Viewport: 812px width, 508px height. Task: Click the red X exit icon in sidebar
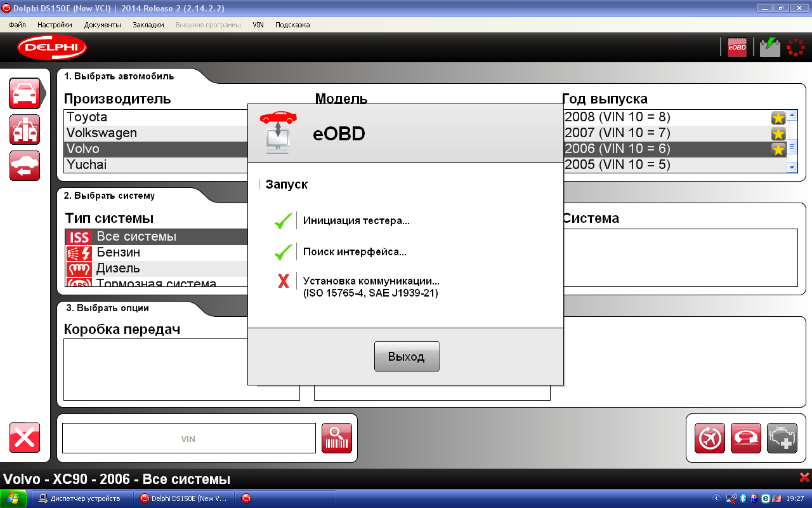(25, 438)
